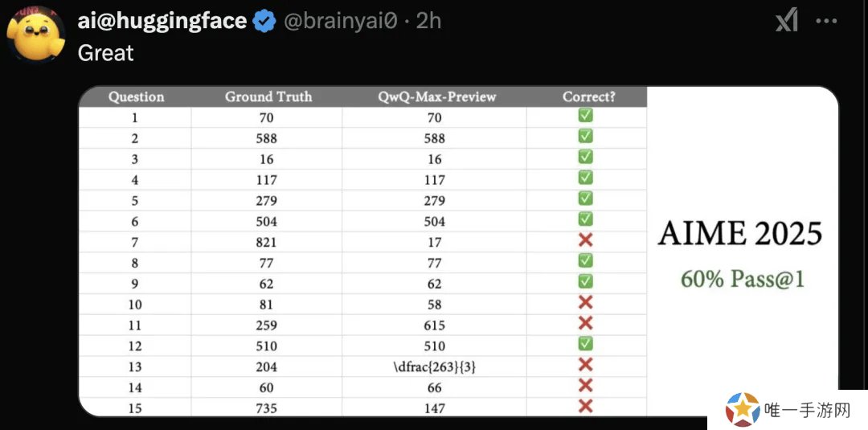Select the Correct? column header
The image size is (868, 430).
(x=588, y=96)
